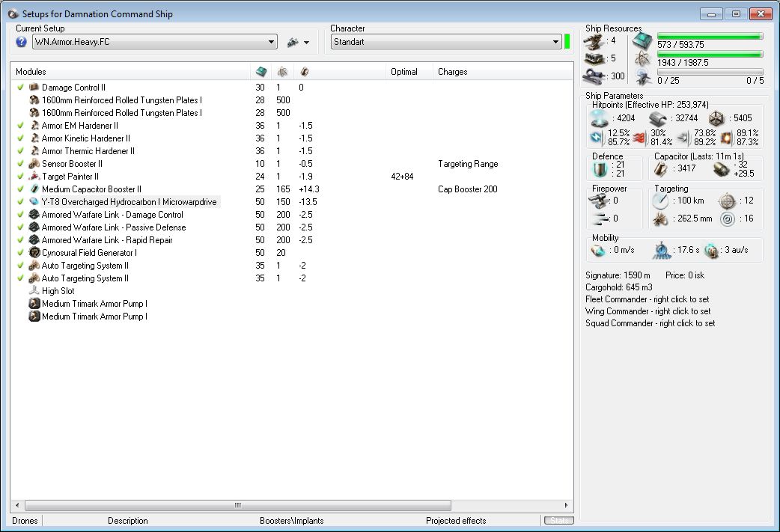
Task: Click the Armor EM Hardener II icon
Action: click(x=34, y=125)
